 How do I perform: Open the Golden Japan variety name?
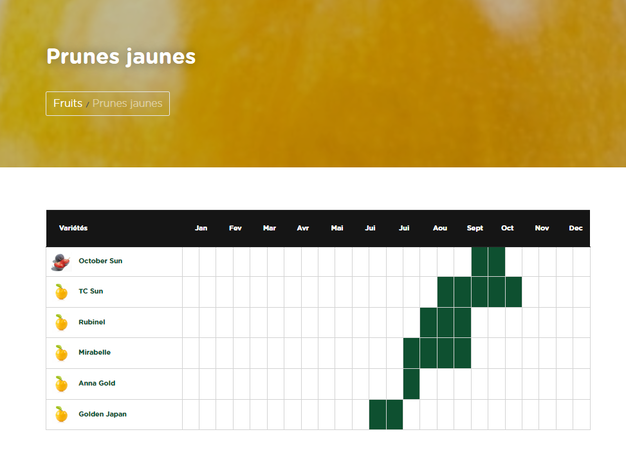coord(102,414)
